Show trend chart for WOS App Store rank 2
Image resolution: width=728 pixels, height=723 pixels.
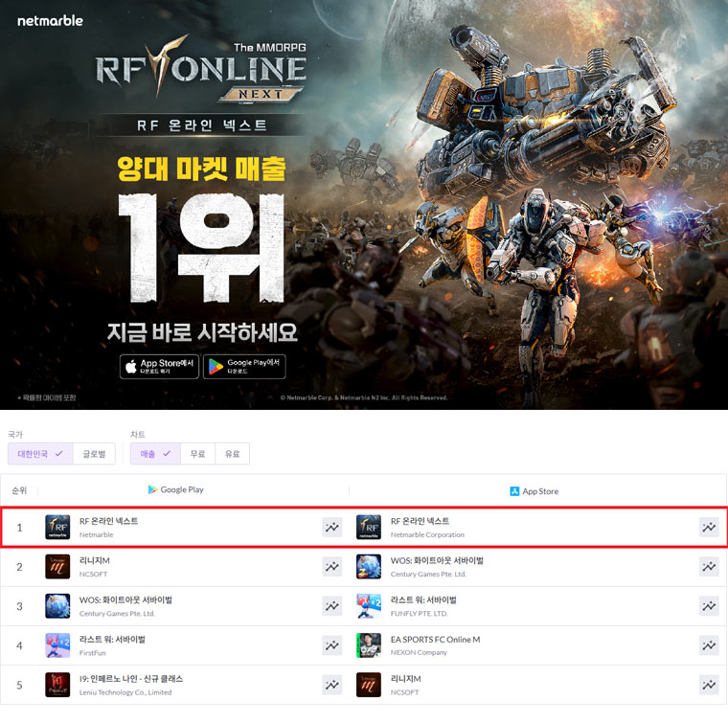[x=709, y=567]
